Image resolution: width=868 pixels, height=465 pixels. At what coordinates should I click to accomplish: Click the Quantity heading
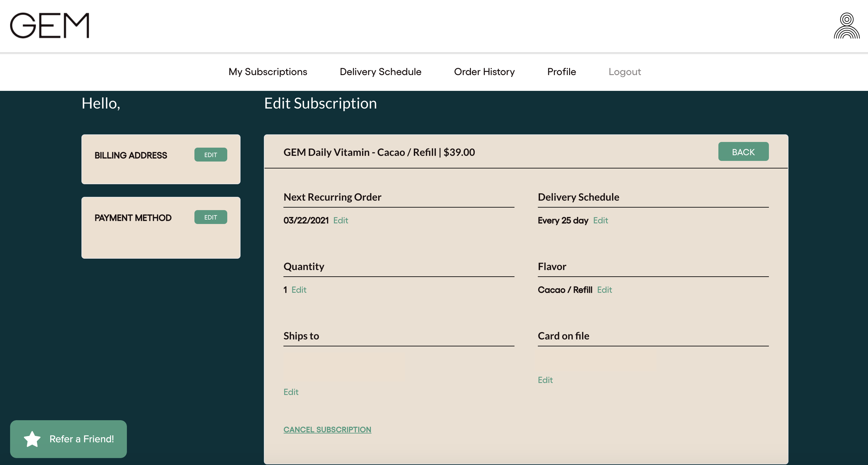[304, 266]
